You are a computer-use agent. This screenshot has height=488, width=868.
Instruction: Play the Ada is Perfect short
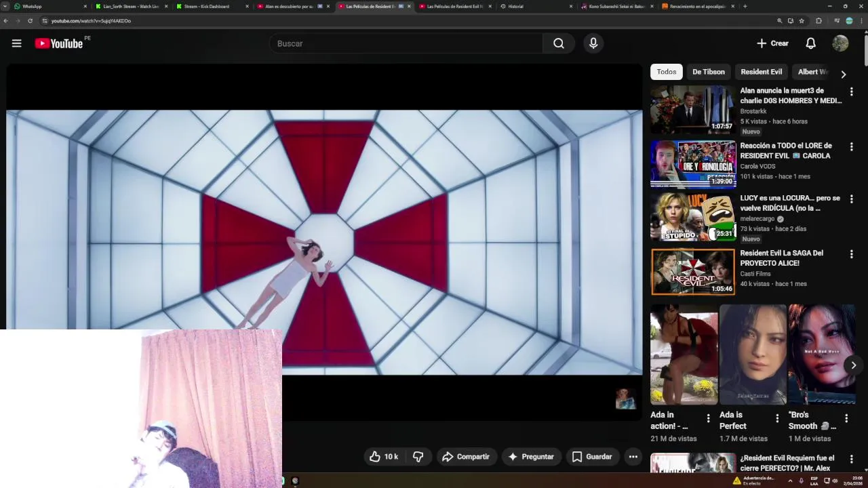[753, 354]
